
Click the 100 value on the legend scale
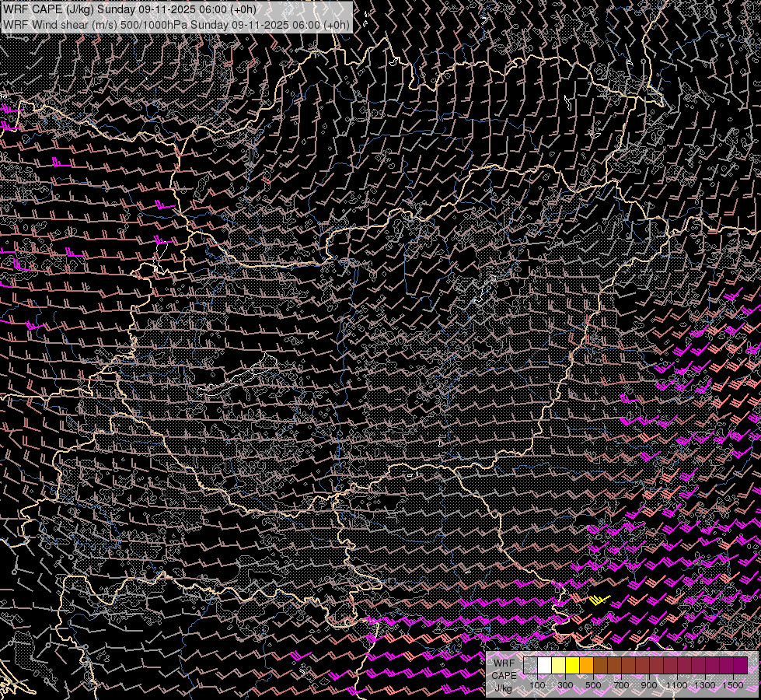(x=537, y=685)
